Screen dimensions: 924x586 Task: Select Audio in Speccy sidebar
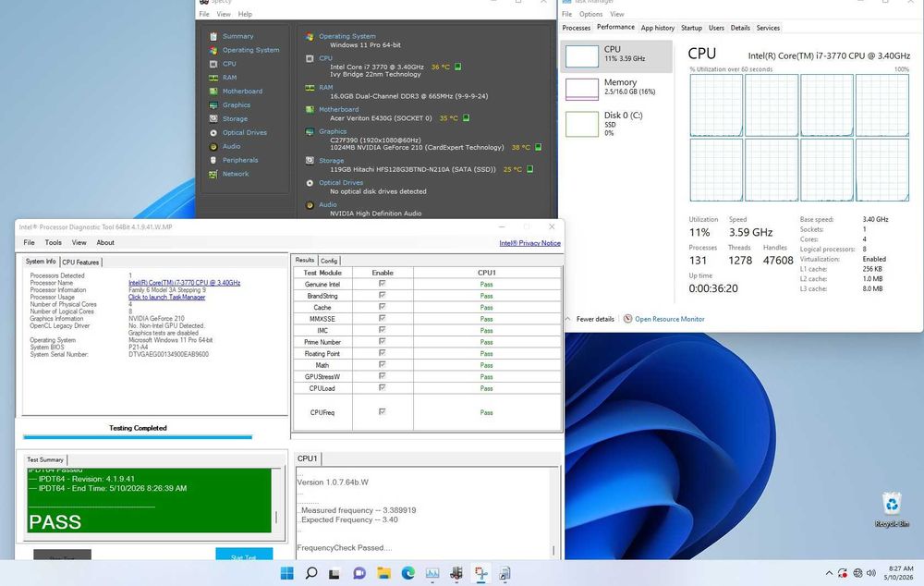[231, 146]
